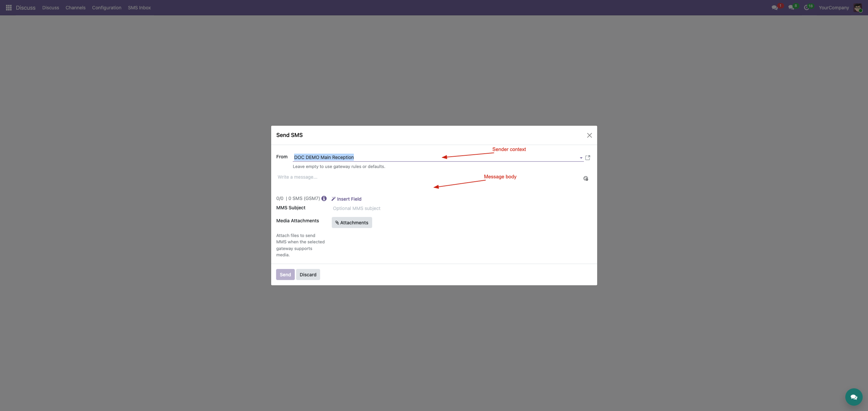This screenshot has height=411, width=868.
Task: Open the external link icon beside From field
Action: (x=588, y=158)
